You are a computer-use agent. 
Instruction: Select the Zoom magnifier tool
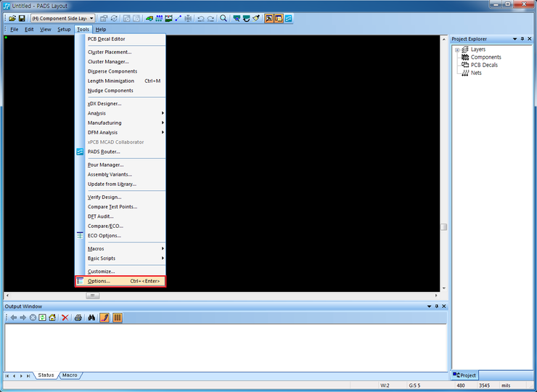(224, 18)
